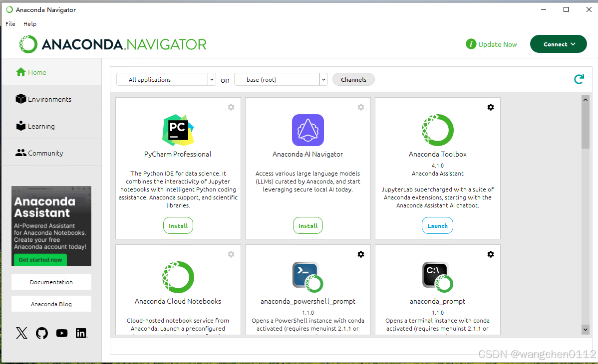Click the scrollbar down arrow
Viewport: 598px width, 364px height.
point(586,329)
